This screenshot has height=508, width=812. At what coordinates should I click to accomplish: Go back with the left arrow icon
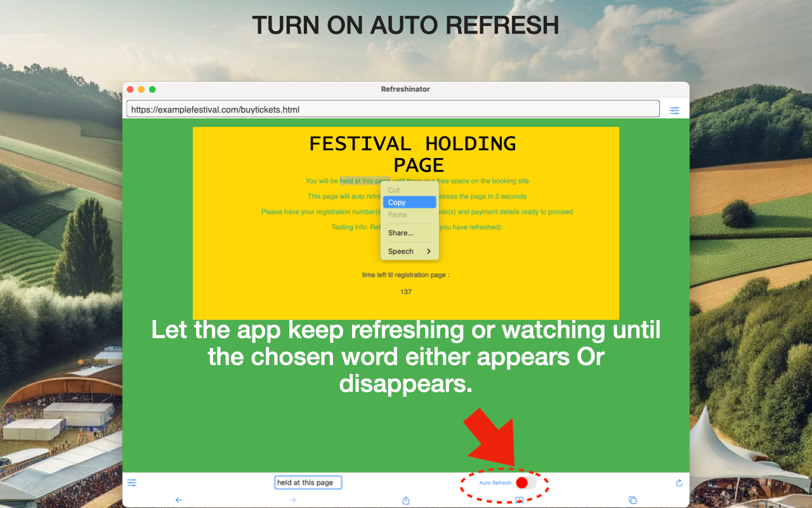click(179, 500)
